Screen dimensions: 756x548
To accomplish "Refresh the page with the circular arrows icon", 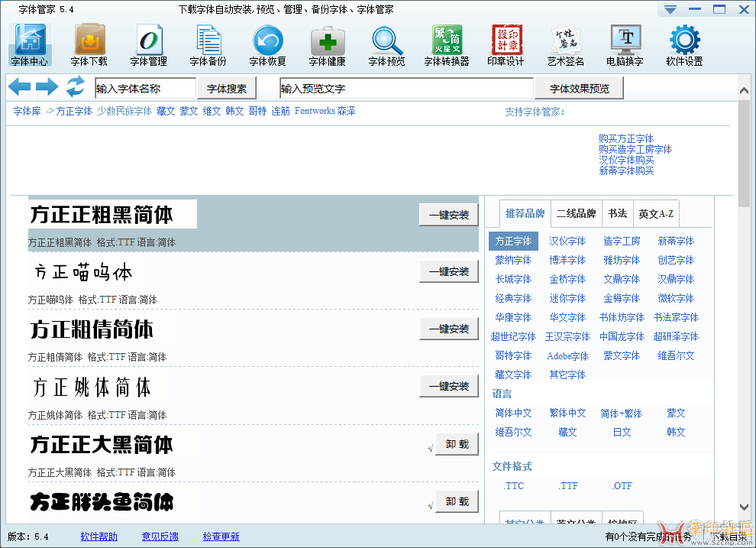I will coord(75,87).
